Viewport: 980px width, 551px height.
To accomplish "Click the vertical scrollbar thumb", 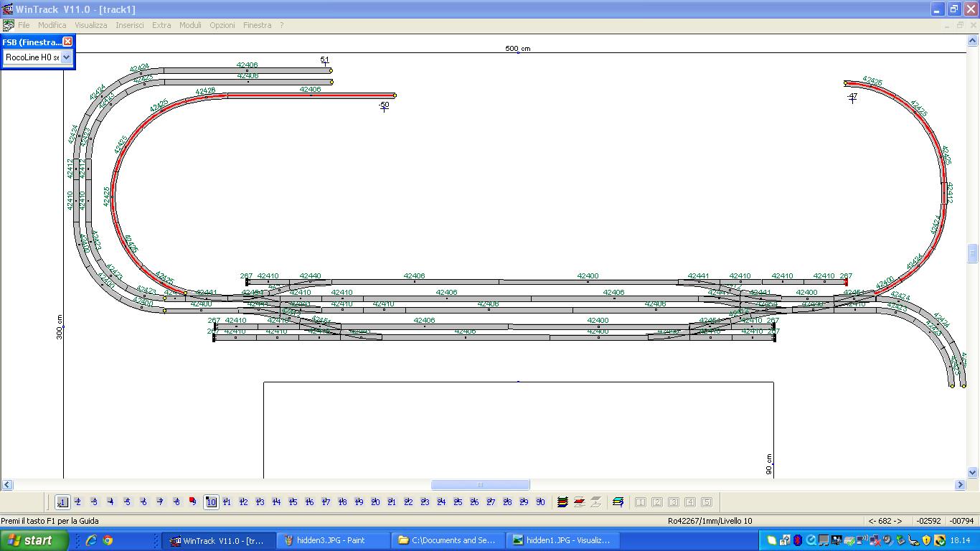I will click(x=973, y=253).
